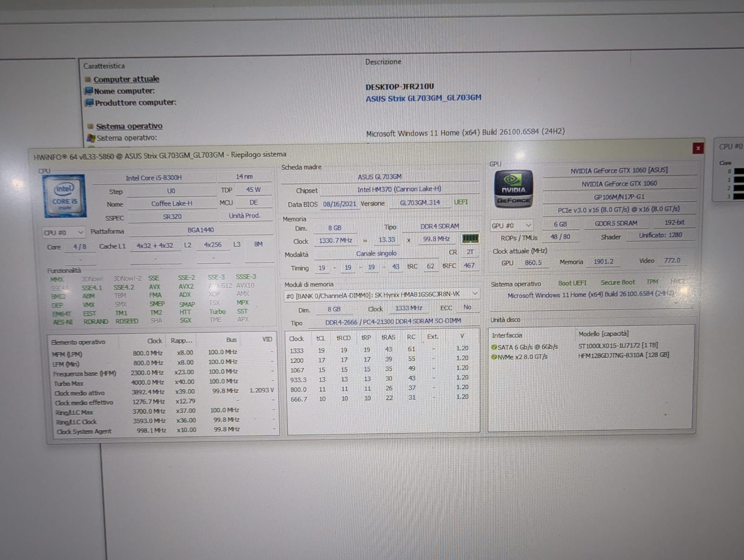
Task: Open the GPU #0 selector dropdown
Action: pyautogui.click(x=511, y=226)
